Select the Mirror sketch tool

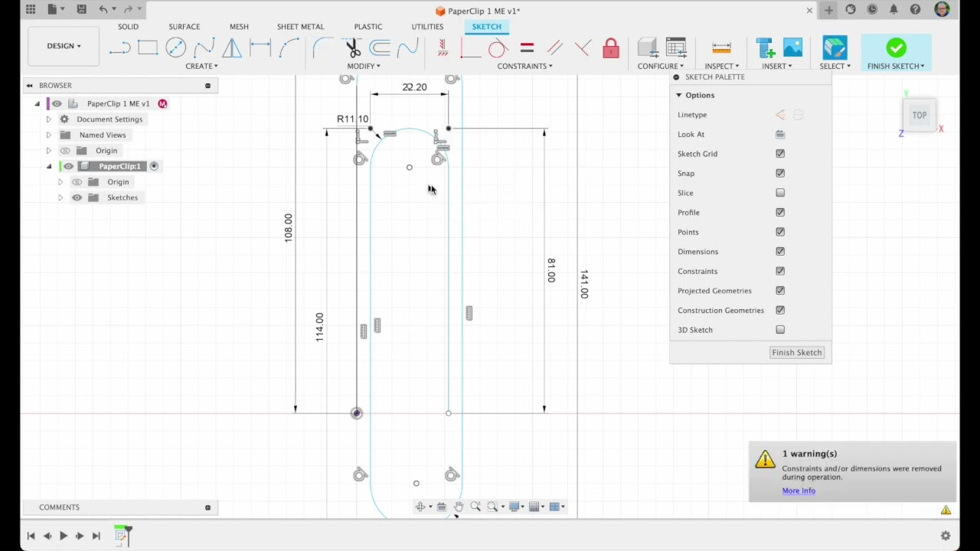click(x=232, y=49)
